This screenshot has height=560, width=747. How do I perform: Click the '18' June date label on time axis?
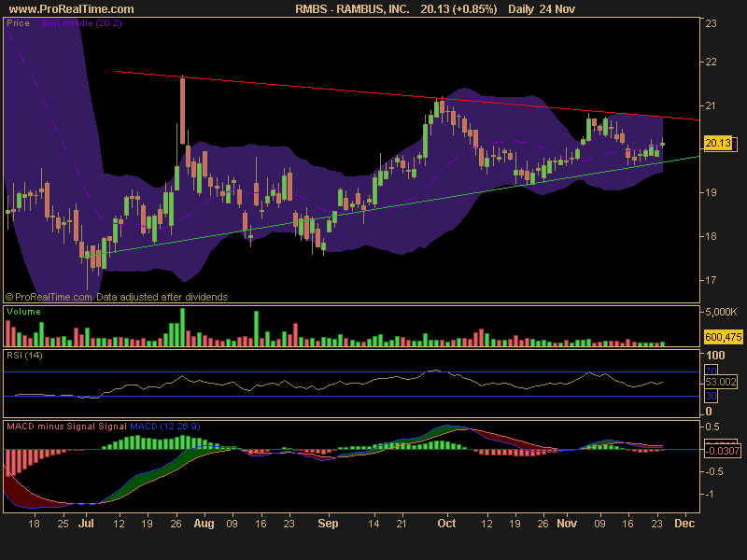pyautogui.click(x=34, y=524)
